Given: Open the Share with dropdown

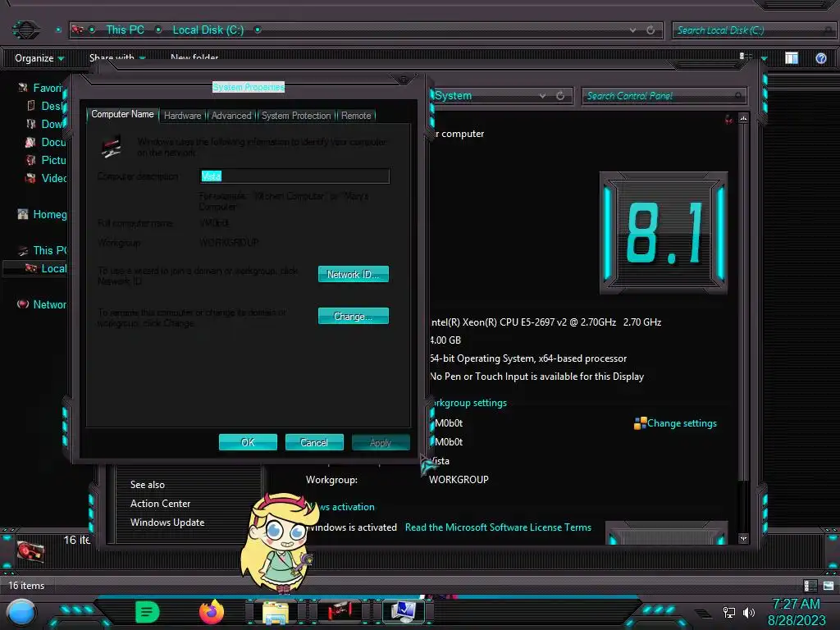Looking at the screenshot, I should [117, 57].
